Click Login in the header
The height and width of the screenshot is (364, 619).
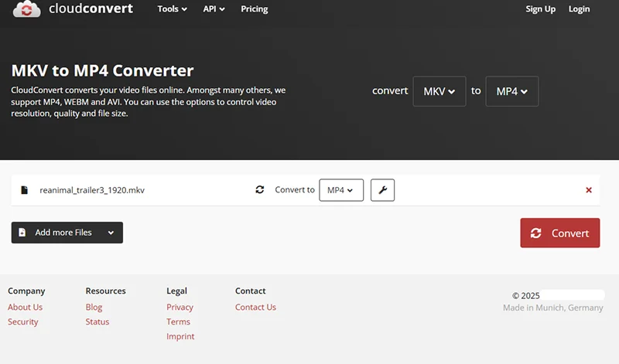click(579, 9)
